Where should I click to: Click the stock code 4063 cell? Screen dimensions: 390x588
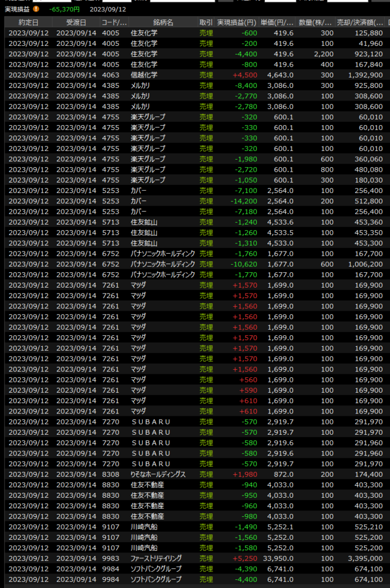click(110, 75)
